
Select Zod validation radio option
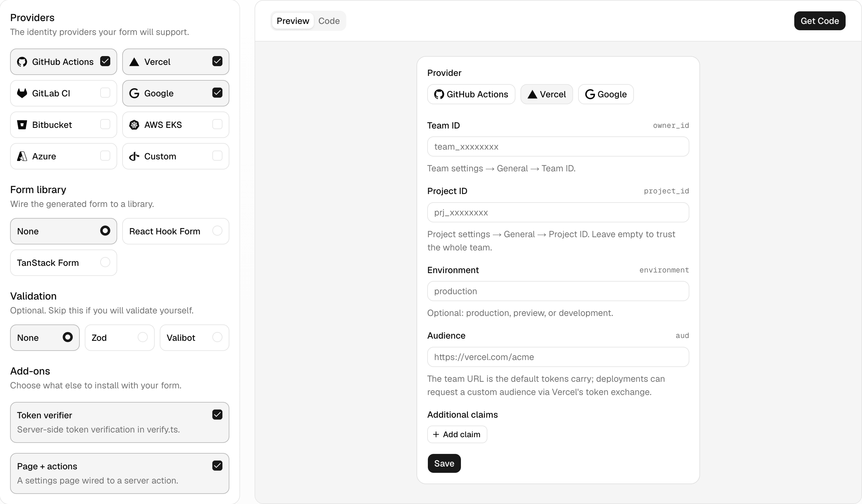(x=143, y=337)
